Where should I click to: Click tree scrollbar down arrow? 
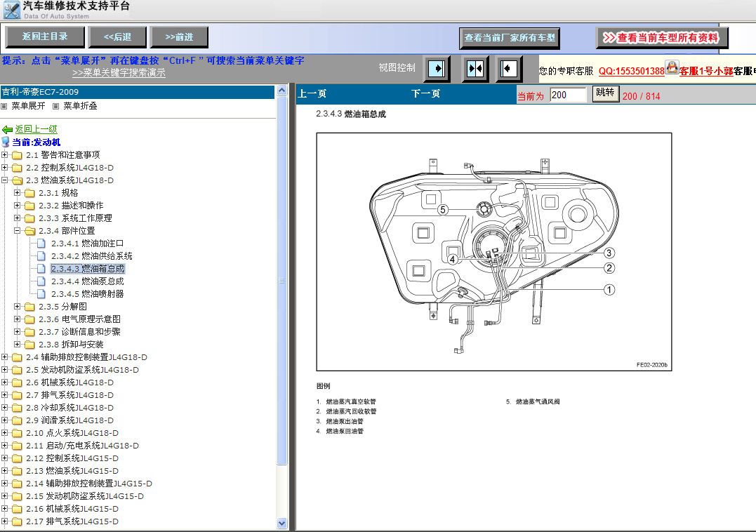coord(282,524)
